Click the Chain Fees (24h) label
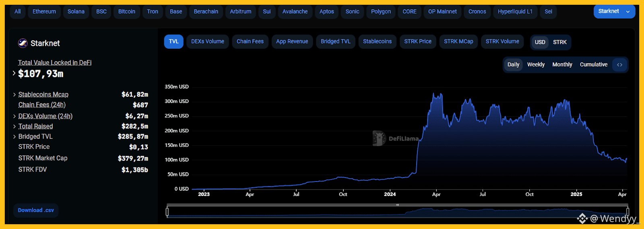Image resolution: width=644 pixels, height=229 pixels. tap(42, 105)
